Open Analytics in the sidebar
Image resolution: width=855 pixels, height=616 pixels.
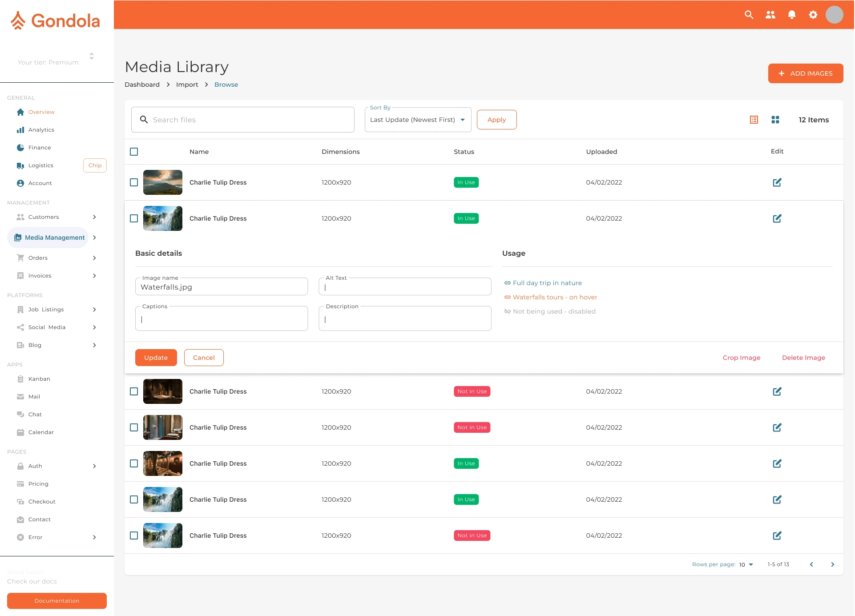pos(41,130)
